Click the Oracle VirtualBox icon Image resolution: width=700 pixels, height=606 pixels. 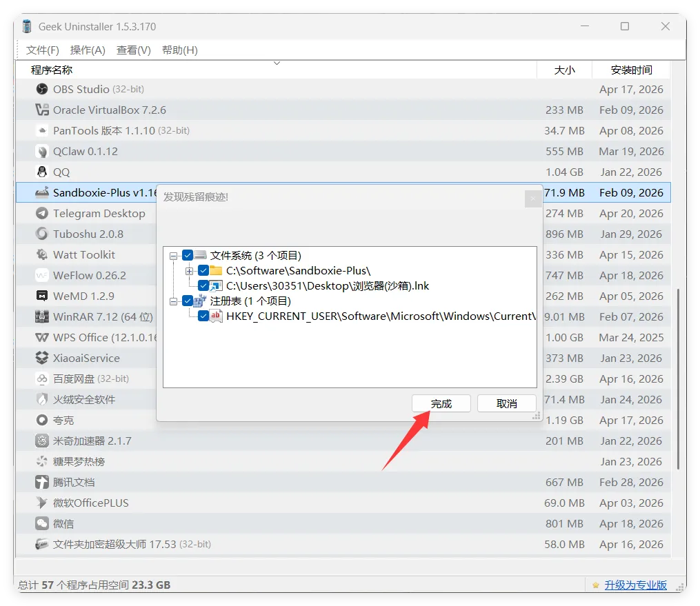coord(42,110)
